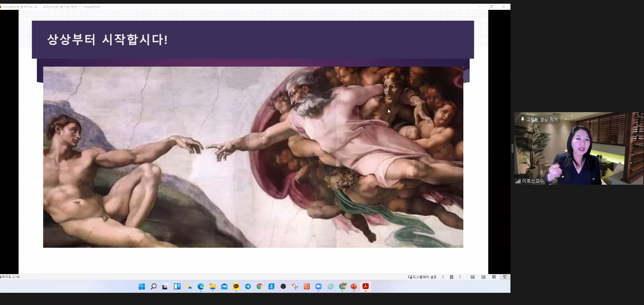Go to the previous slide arrow
The height and width of the screenshot is (305, 644).
click(443, 277)
